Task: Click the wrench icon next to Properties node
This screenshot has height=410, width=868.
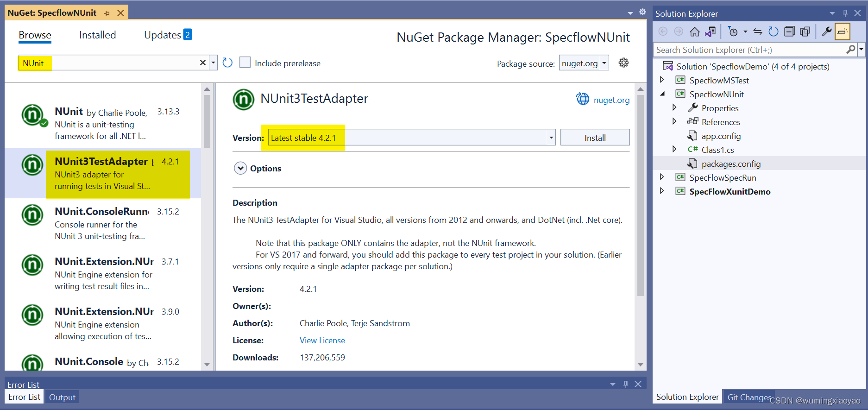Action: point(693,107)
